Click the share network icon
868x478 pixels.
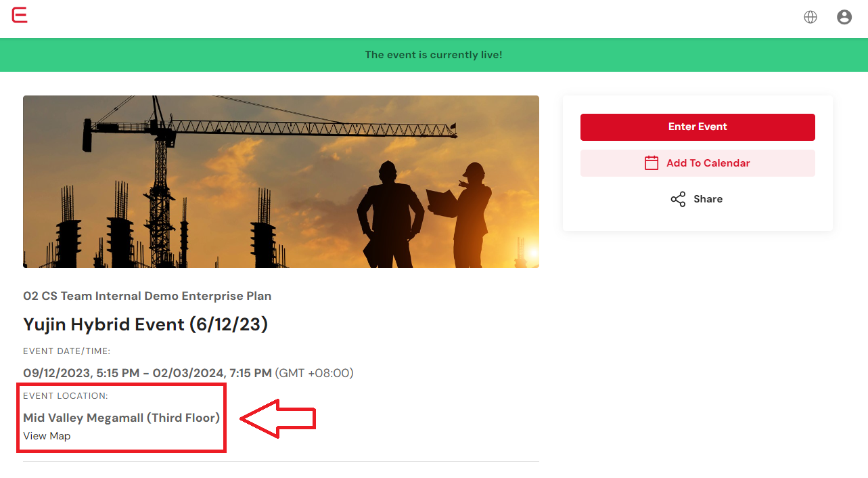point(678,199)
